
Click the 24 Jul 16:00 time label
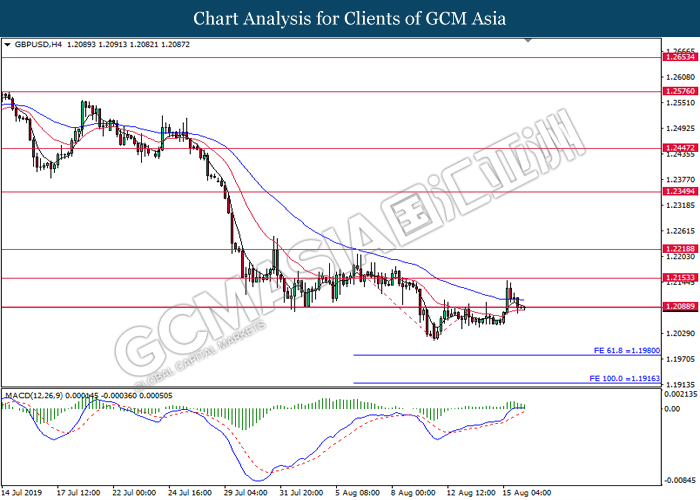click(x=190, y=493)
